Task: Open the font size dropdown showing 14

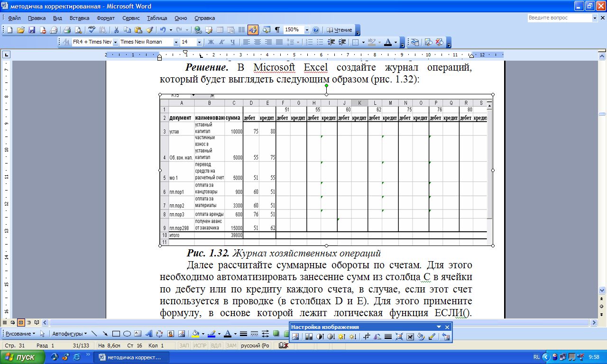Action: pyautogui.click(x=199, y=42)
